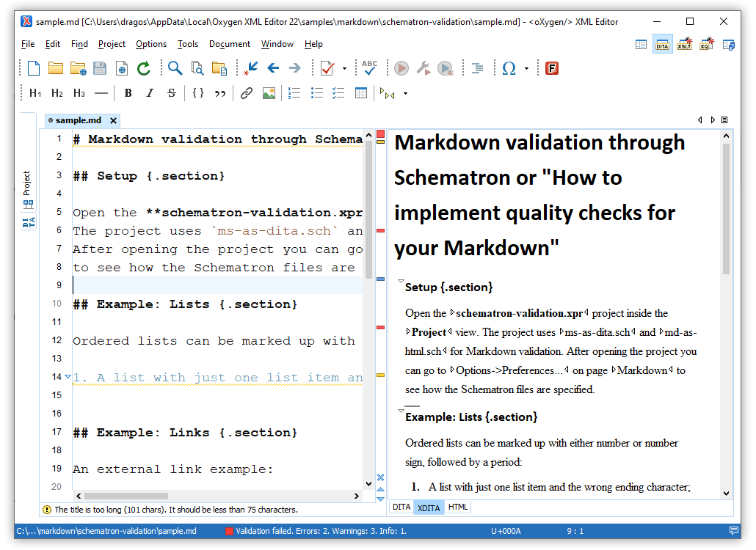Insert a special character with the Omega icon
This screenshot has width=756, height=550.
click(x=509, y=68)
